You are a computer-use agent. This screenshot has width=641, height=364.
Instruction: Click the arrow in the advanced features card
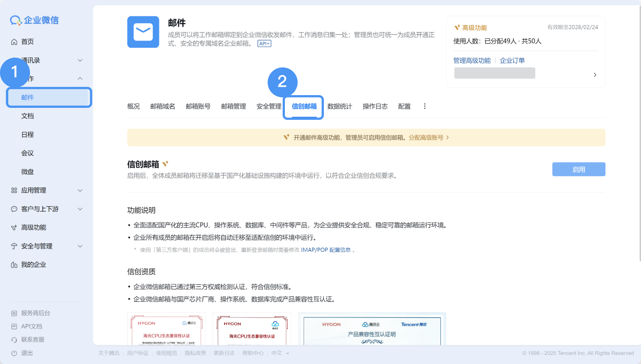click(x=595, y=75)
